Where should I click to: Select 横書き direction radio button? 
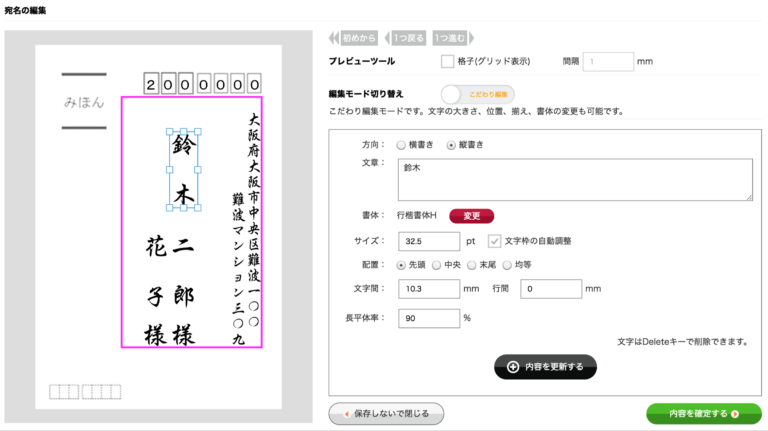click(x=401, y=145)
